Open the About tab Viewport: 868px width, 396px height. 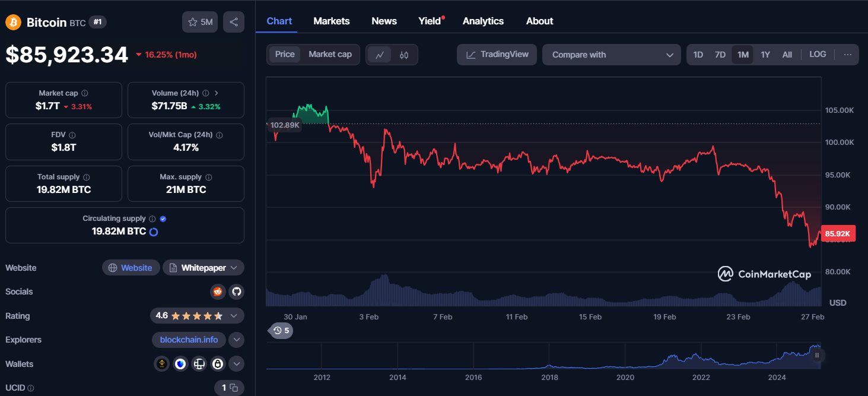tap(540, 21)
